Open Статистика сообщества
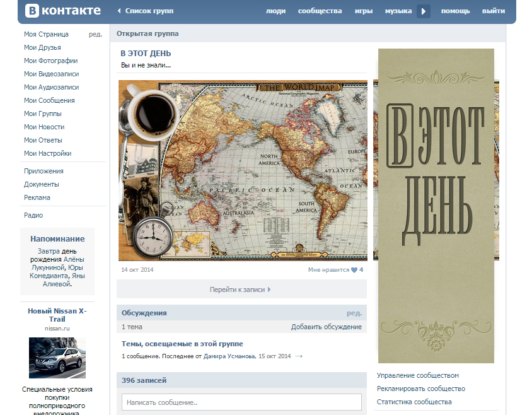 click(414, 402)
